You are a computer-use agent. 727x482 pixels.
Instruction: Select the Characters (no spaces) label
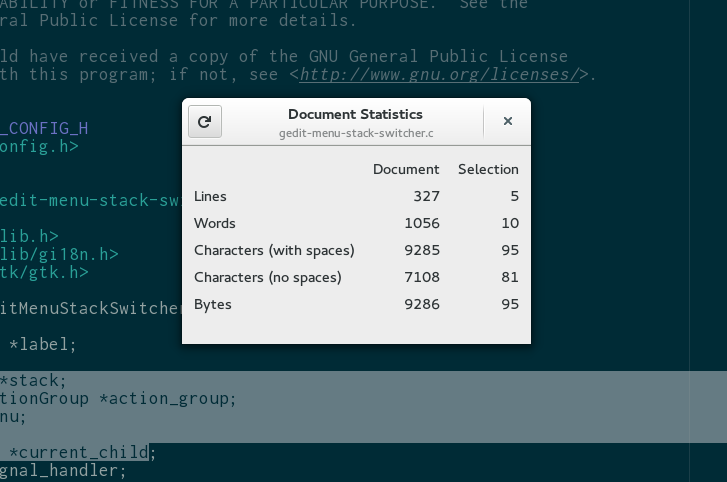[268, 277]
